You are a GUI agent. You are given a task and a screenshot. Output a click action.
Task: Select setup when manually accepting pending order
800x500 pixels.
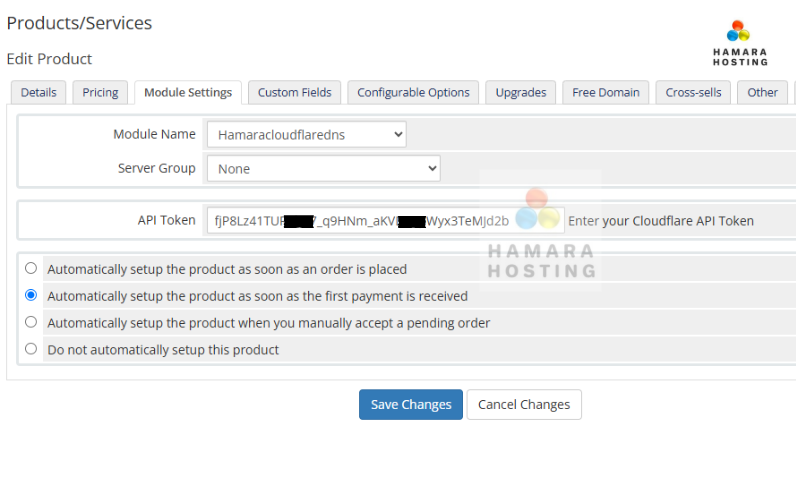[x=31, y=322]
